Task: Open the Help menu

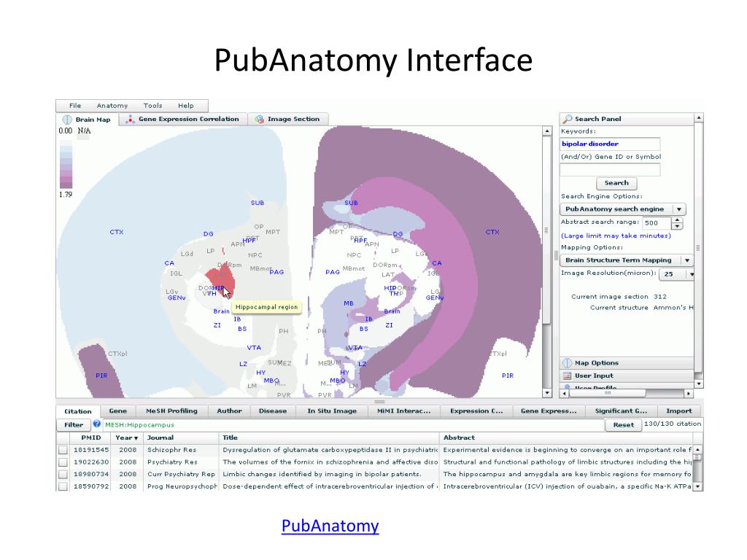Action: point(186,106)
